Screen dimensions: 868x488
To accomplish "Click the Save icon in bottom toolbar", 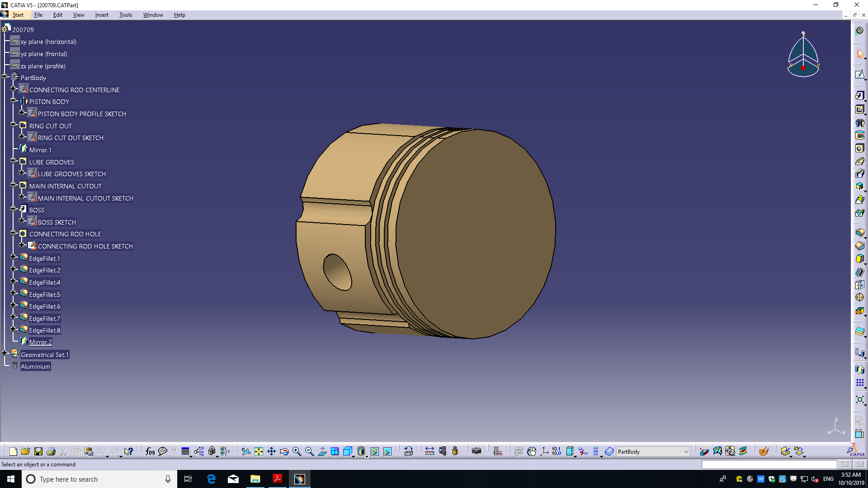I will [x=38, y=451].
